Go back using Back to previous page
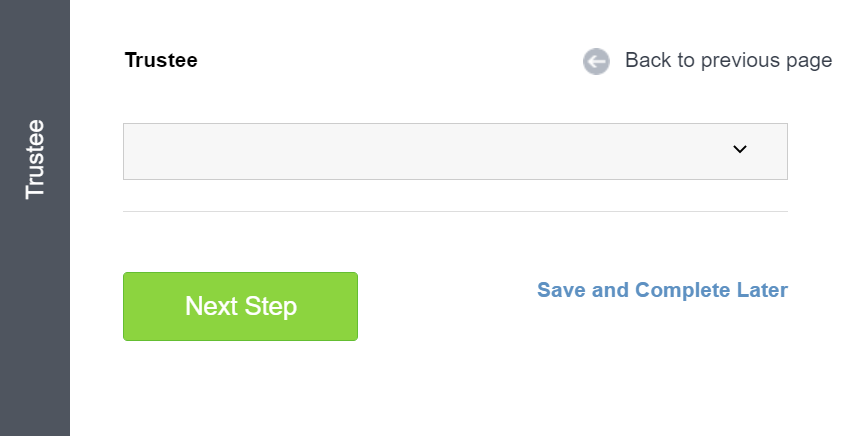The width and height of the screenshot is (849, 436). point(708,61)
